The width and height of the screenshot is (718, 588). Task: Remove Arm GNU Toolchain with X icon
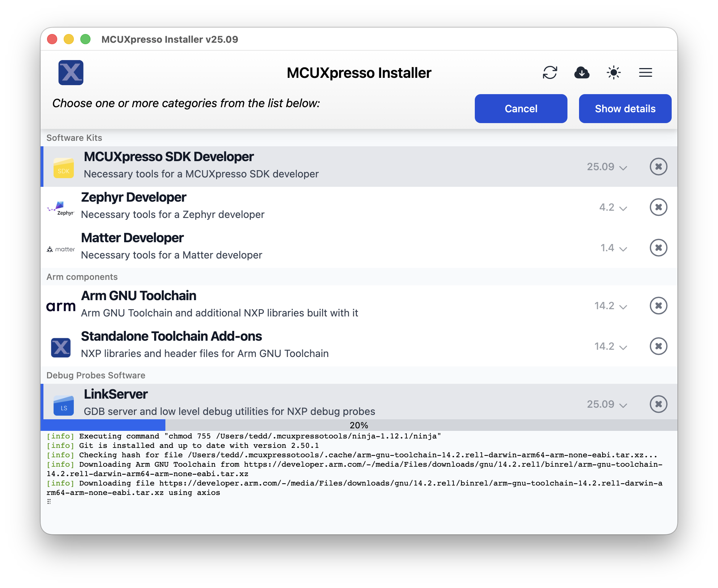pyautogui.click(x=658, y=306)
